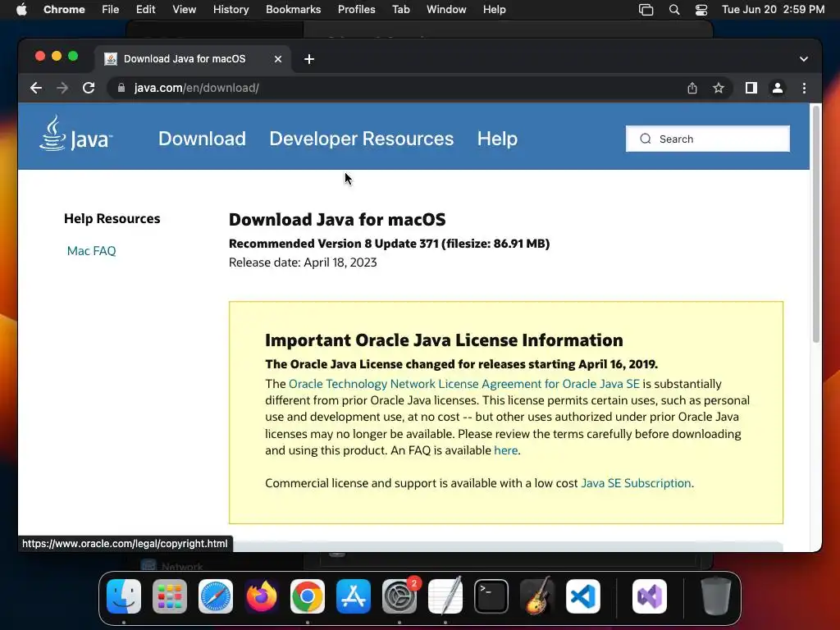Image resolution: width=840 pixels, height=630 pixels.
Task: Launch Safari from the Dock
Action: [x=216, y=596]
